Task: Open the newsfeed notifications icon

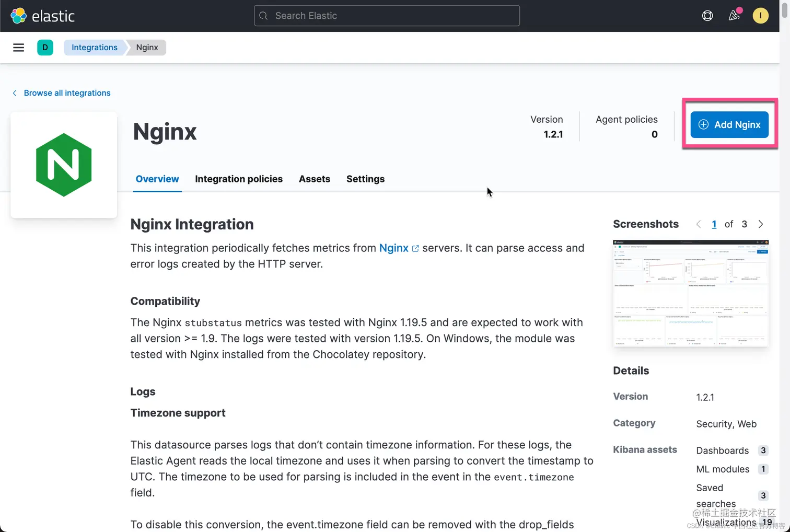Action: 734,16
